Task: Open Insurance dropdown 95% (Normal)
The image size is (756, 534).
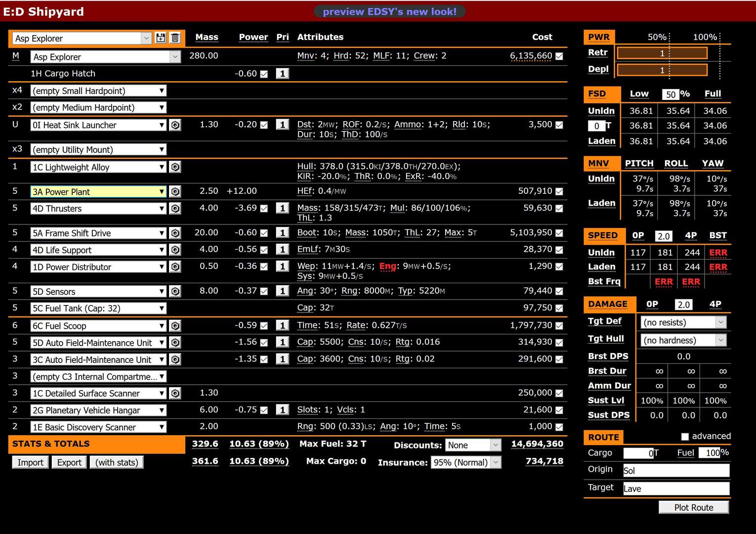Action: (466, 462)
